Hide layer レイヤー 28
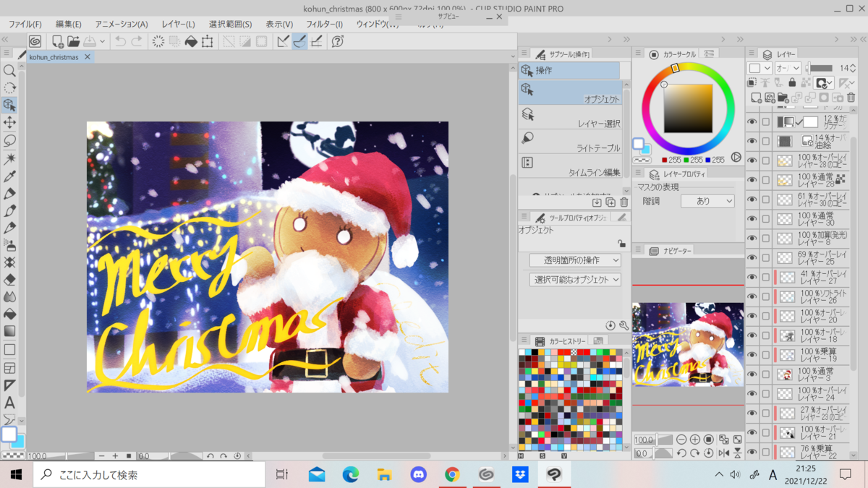 pos(752,180)
